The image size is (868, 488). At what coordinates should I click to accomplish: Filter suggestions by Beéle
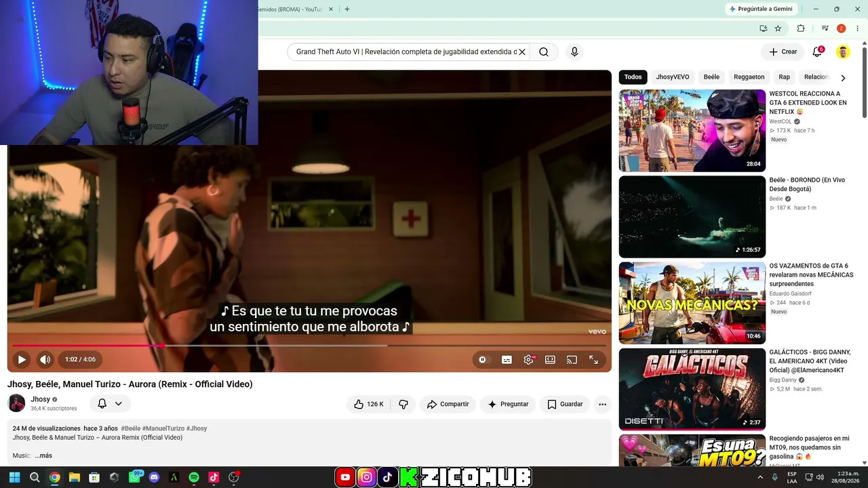point(711,77)
